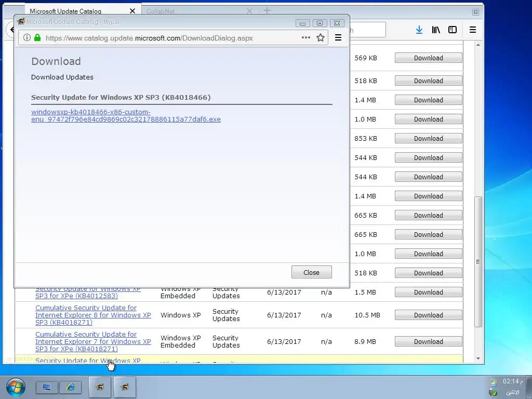Close the Microsoft Update Catalog tab
This screenshot has width=532, height=399.
[x=132, y=11]
